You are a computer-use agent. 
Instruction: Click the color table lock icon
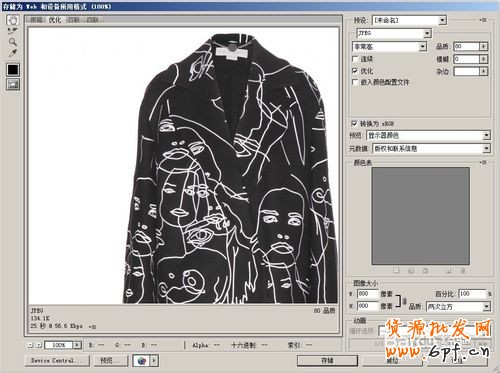pos(425,271)
